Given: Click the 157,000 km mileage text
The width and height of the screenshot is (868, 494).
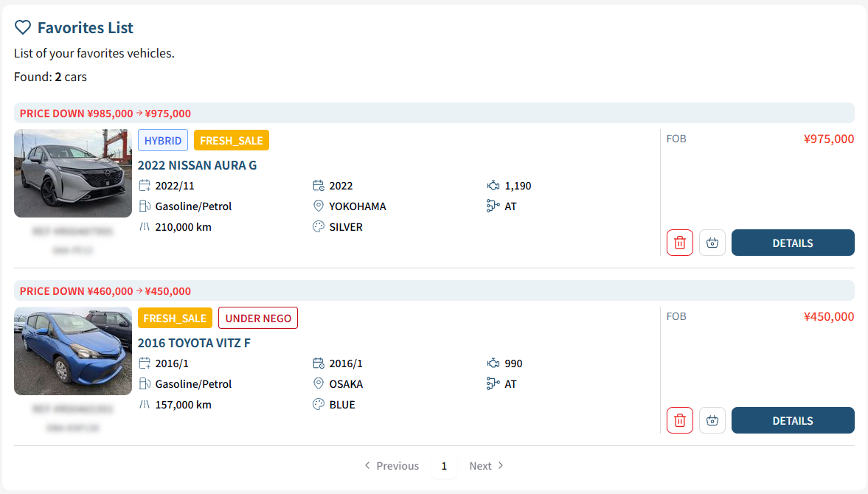Looking at the screenshot, I should click(x=183, y=404).
